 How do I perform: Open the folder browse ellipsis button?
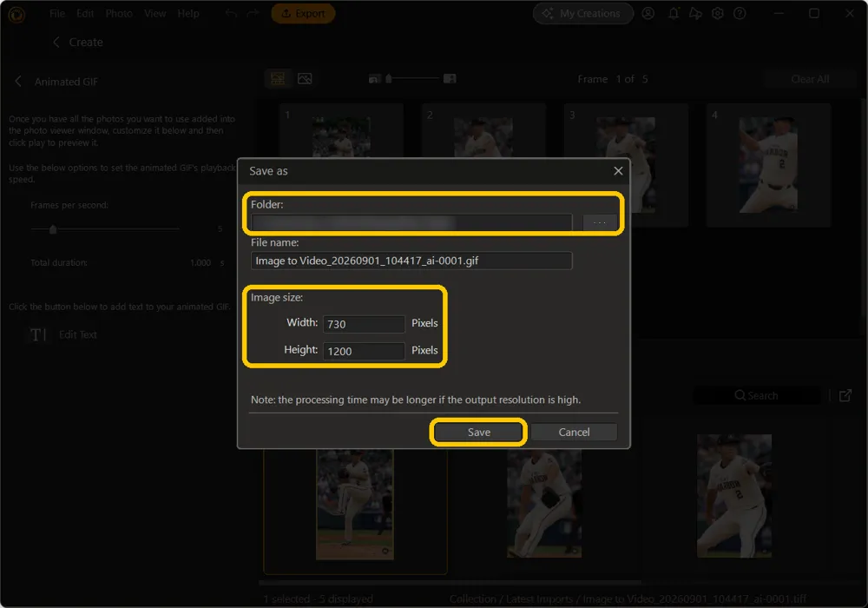coord(600,222)
